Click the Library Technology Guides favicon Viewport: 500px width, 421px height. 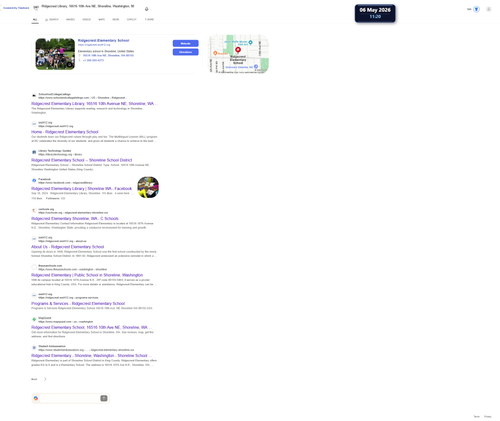(x=34, y=152)
